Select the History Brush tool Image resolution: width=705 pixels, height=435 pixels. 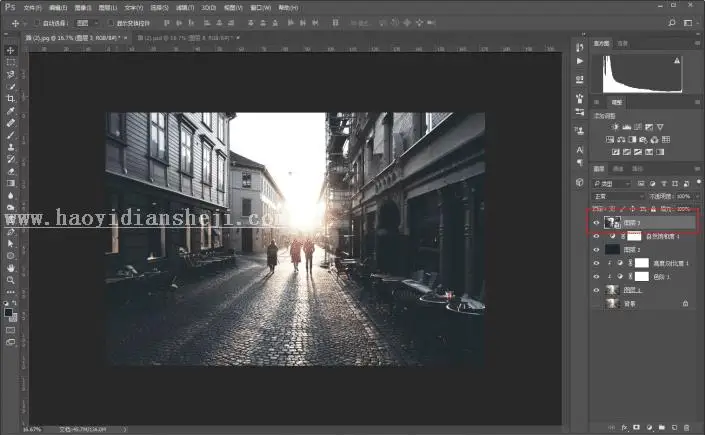point(10,159)
